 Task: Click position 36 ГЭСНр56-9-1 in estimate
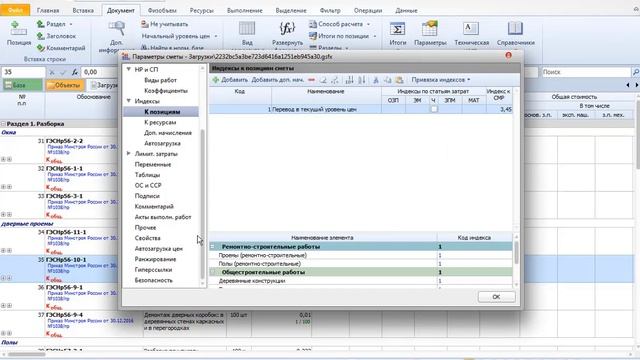click(x=64, y=287)
